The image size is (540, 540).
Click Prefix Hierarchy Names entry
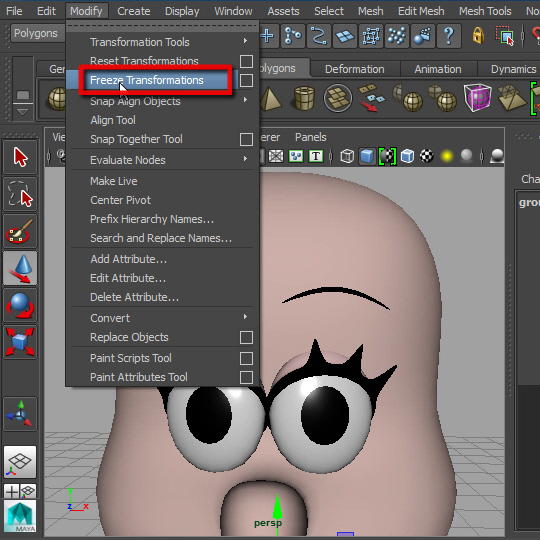coord(152,219)
